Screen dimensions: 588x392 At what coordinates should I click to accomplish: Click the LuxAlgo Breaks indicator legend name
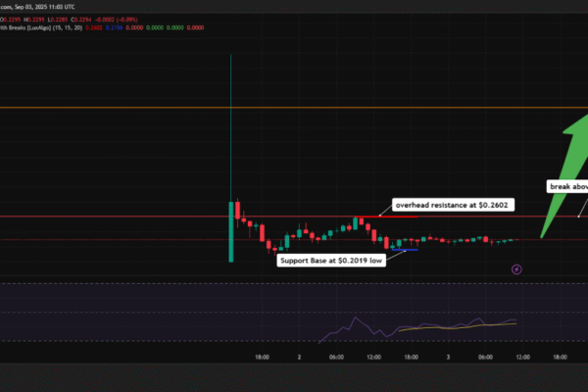[41, 27]
